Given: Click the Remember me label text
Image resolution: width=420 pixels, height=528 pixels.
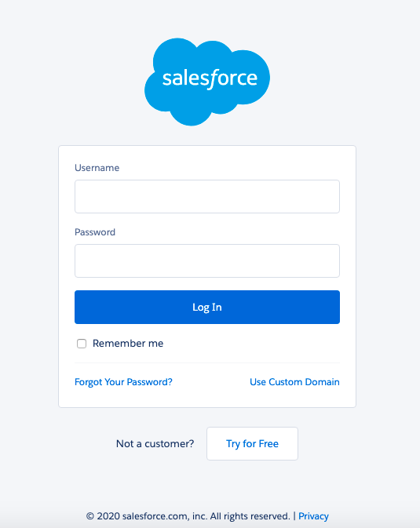Looking at the screenshot, I should point(128,344).
